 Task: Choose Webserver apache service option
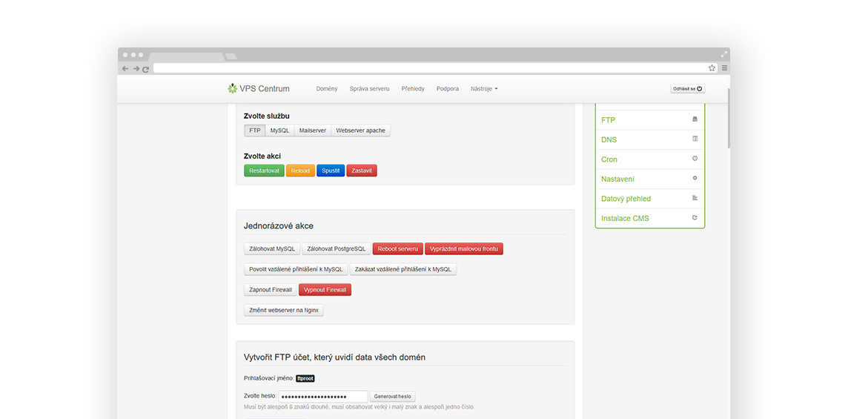point(360,131)
